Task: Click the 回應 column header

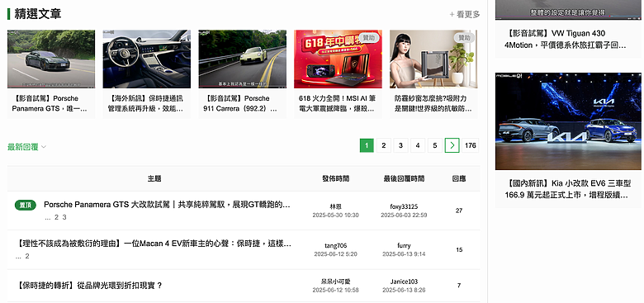Action: pyautogui.click(x=459, y=178)
